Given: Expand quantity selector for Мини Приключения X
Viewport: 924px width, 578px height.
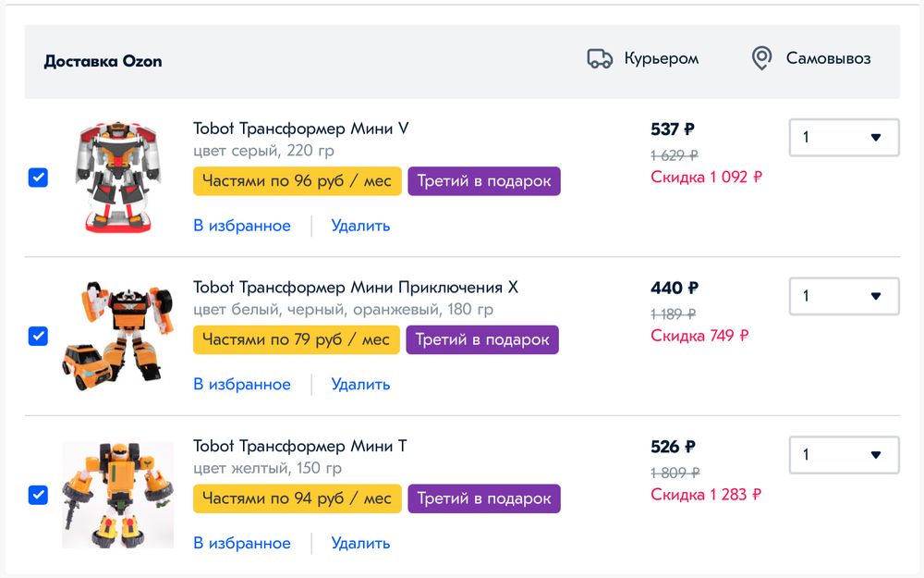Looking at the screenshot, I should (844, 296).
